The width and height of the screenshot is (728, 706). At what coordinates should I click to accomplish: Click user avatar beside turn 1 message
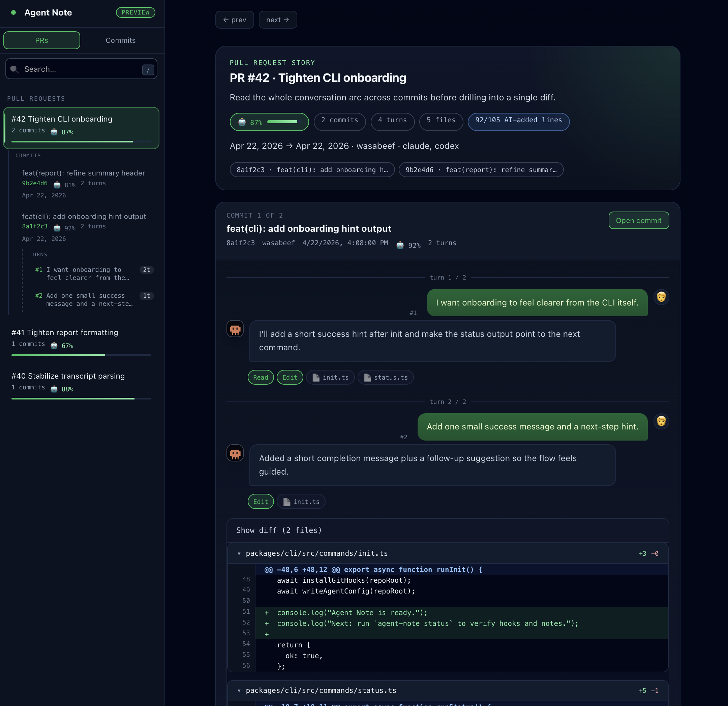661,297
